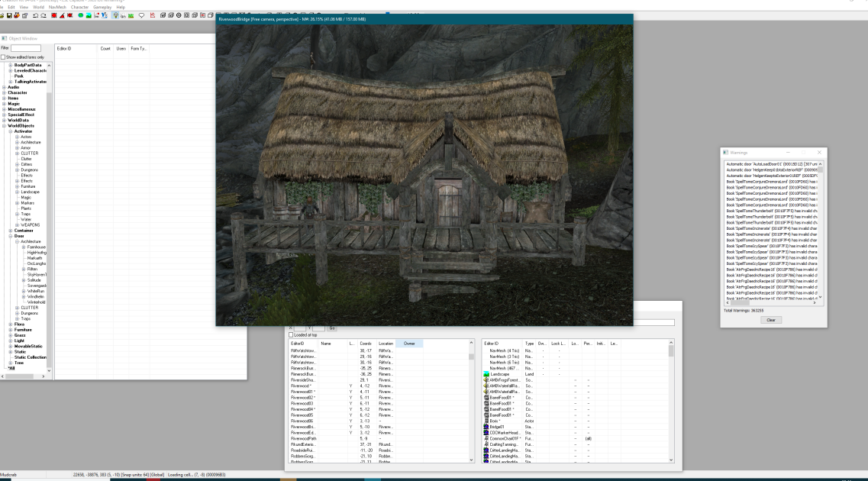The width and height of the screenshot is (868, 481).
Task: Click the Undo arrow icon in toolbar
Action: 35,15
